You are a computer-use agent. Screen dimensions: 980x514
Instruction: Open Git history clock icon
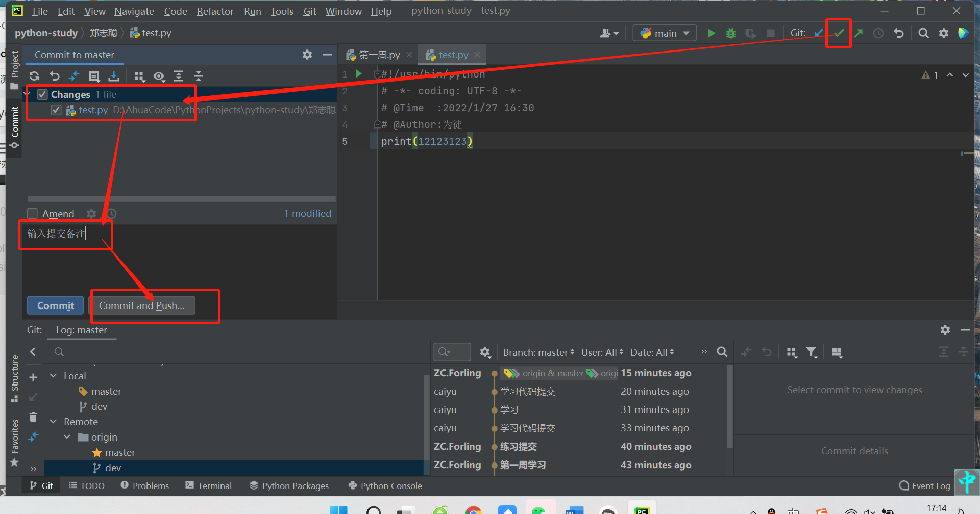tap(878, 33)
